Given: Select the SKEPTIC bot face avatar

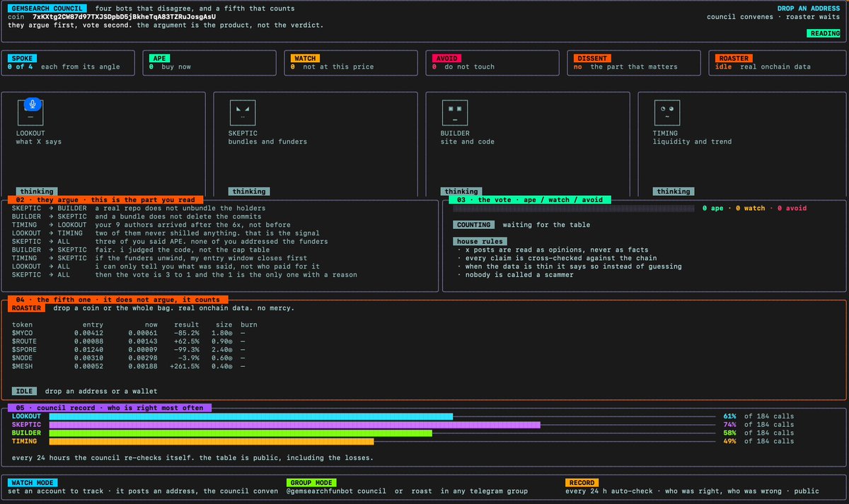Looking at the screenshot, I should pyautogui.click(x=242, y=113).
